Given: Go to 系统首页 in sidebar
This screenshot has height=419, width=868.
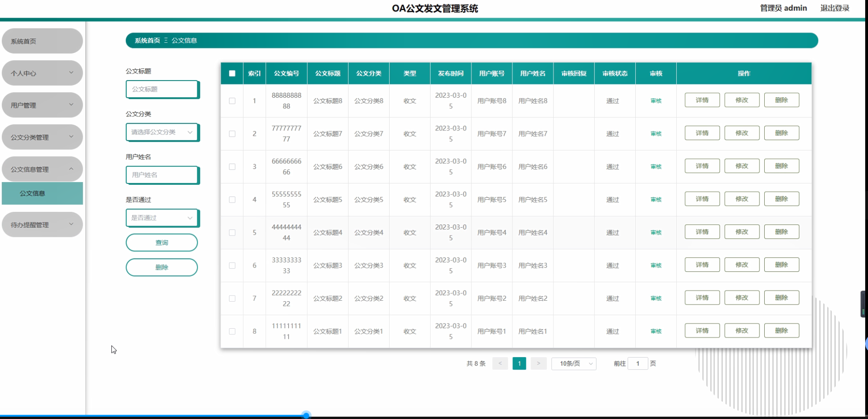Looking at the screenshot, I should click(x=42, y=41).
